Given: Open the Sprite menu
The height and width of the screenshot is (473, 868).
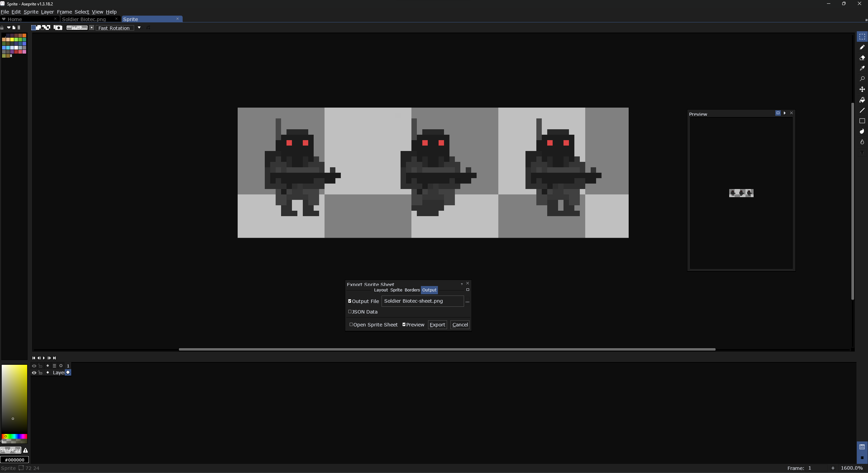Looking at the screenshot, I should click(x=31, y=12).
